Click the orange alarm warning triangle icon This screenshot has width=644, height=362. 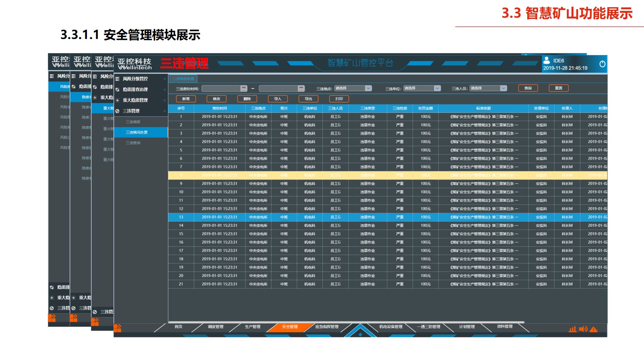point(593,329)
